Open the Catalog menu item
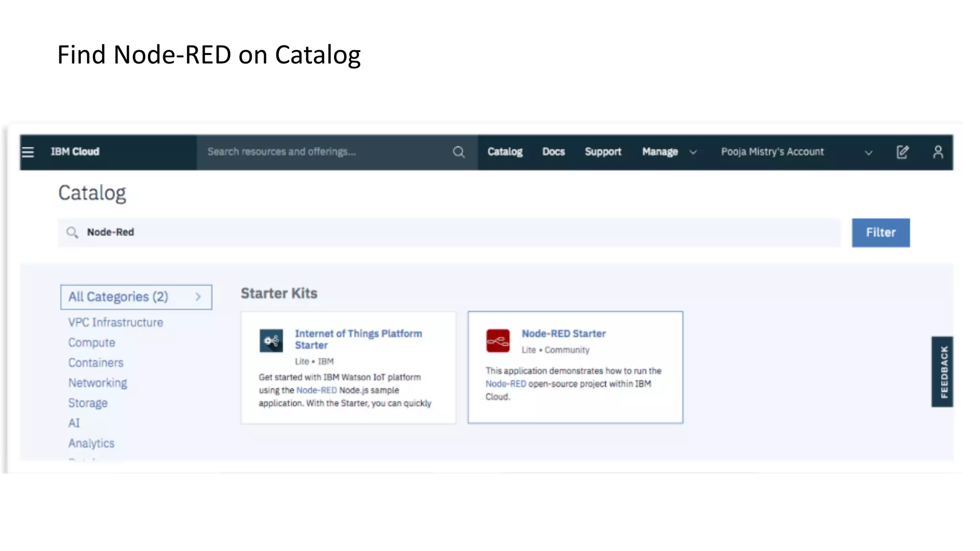This screenshot has height=551, width=980. pos(505,152)
